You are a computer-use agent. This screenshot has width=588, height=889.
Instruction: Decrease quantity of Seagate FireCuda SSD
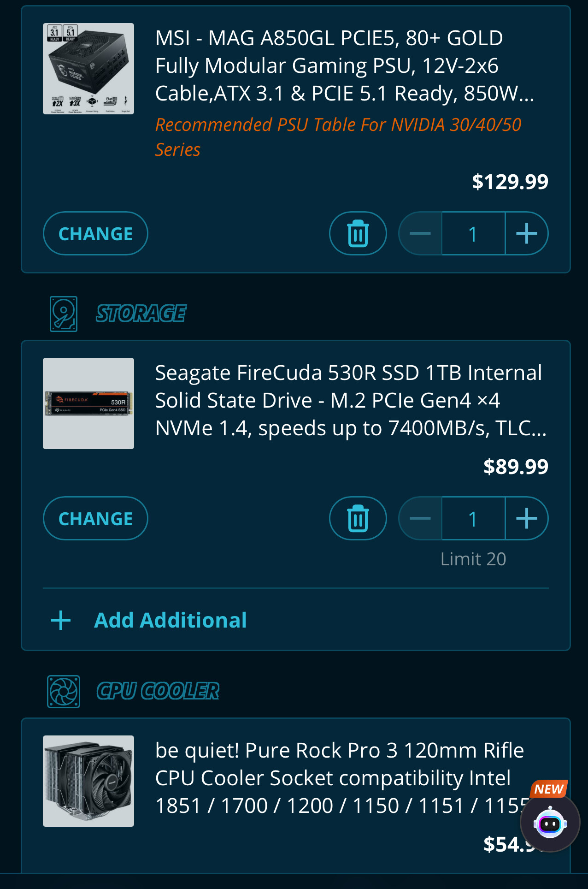coord(420,518)
